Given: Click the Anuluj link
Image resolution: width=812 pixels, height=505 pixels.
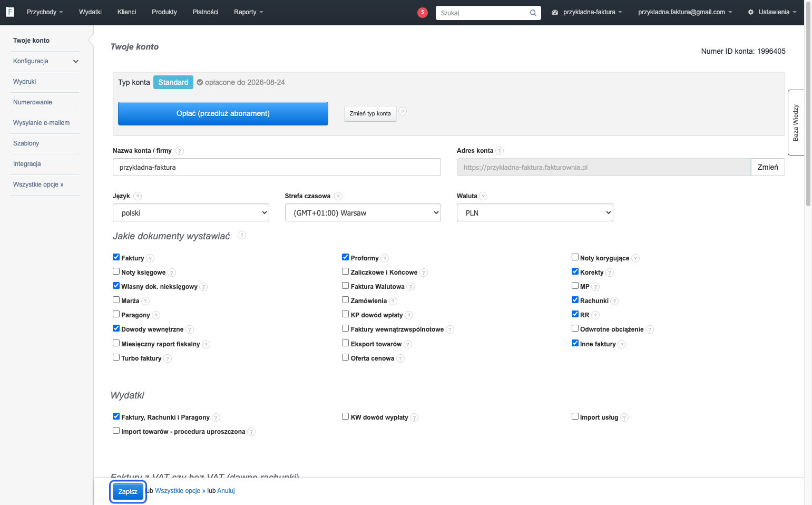Looking at the screenshot, I should (226, 491).
